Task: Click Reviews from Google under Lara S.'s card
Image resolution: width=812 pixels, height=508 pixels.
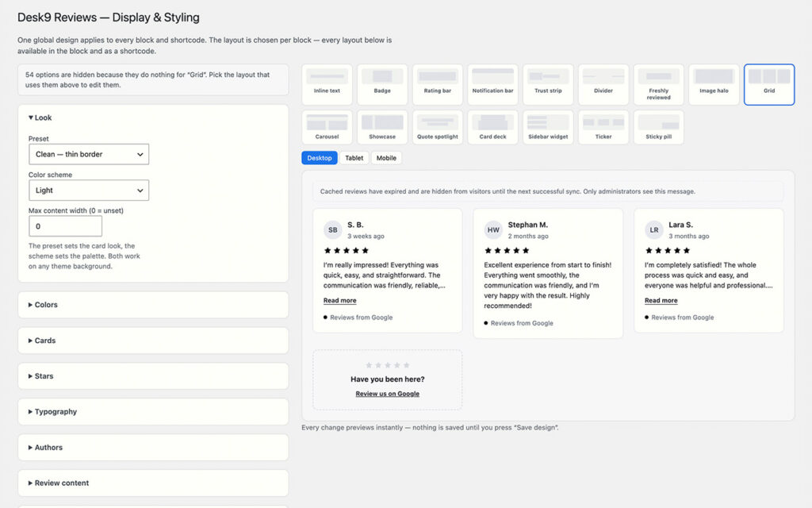Action: tap(683, 317)
